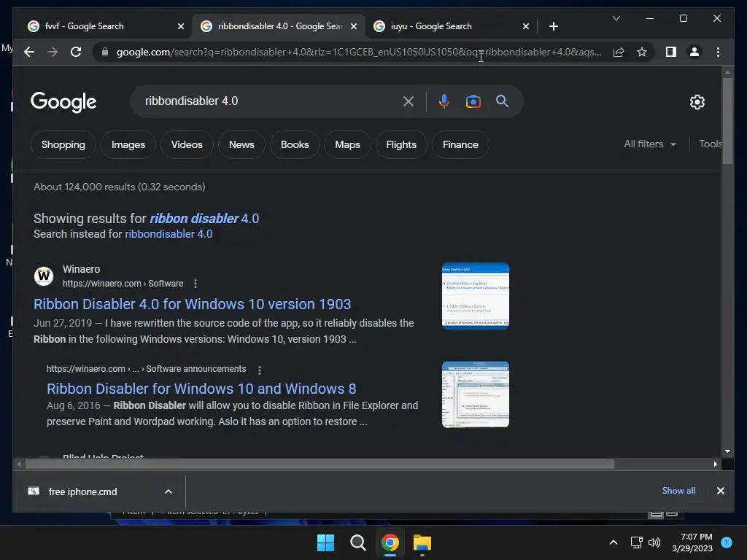Open Ribbon Disabler for Windows 10 and 8 link
The width and height of the screenshot is (747, 560).
201,389
